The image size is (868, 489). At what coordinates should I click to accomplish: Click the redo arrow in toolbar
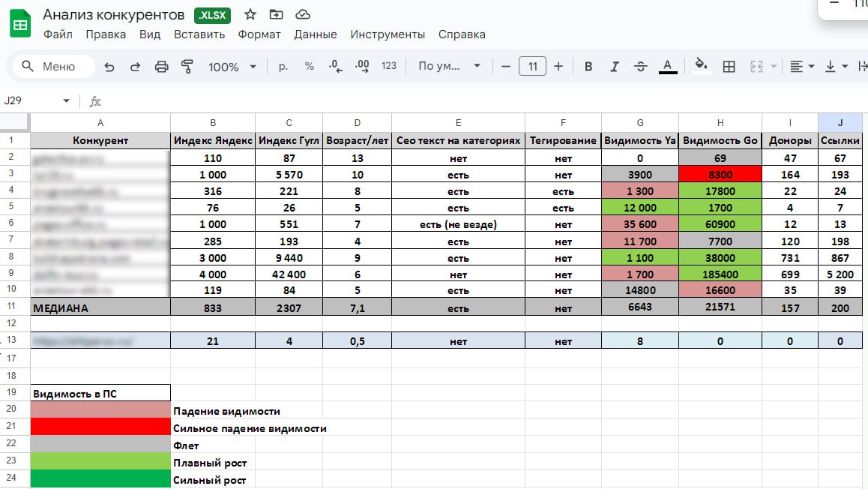[135, 67]
